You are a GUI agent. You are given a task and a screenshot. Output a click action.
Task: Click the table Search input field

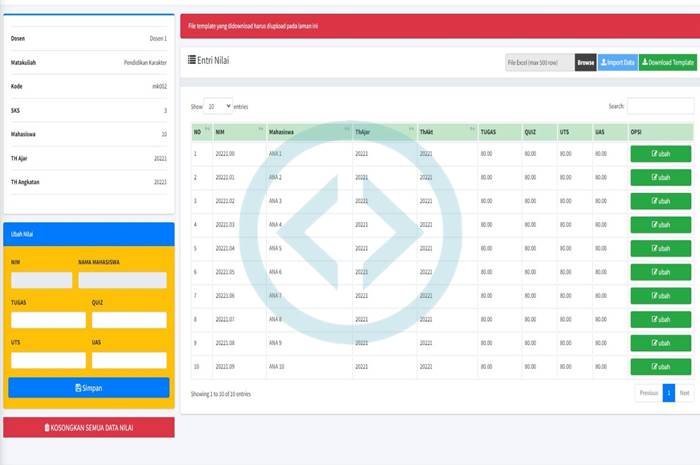point(660,105)
